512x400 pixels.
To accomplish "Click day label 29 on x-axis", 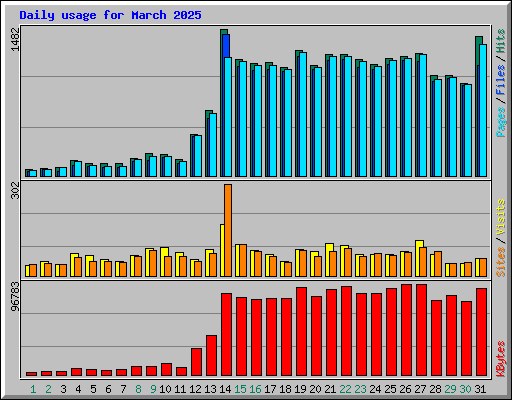I will pos(450,389).
